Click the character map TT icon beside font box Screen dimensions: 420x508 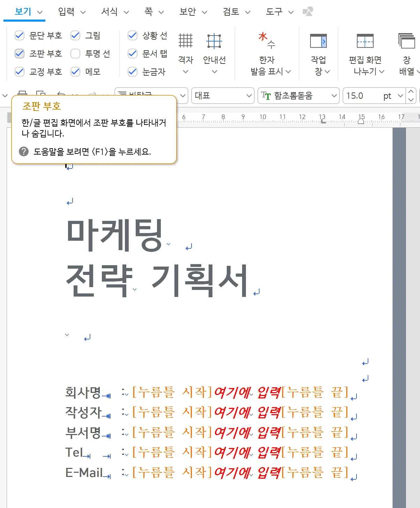pyautogui.click(x=266, y=96)
